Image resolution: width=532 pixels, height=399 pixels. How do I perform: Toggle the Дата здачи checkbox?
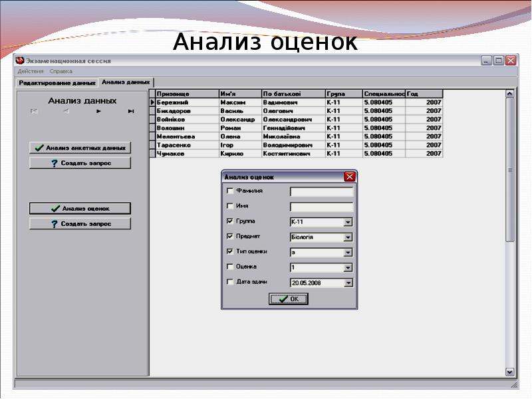point(230,282)
